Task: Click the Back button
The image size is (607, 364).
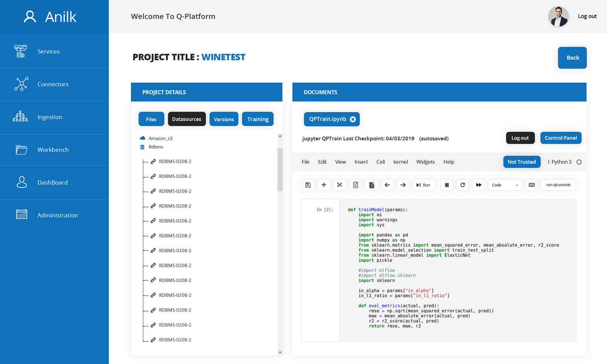Action: tap(572, 58)
